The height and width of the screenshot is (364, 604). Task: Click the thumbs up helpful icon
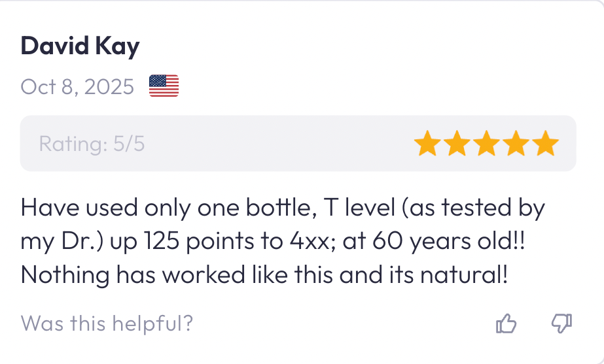[507, 323]
